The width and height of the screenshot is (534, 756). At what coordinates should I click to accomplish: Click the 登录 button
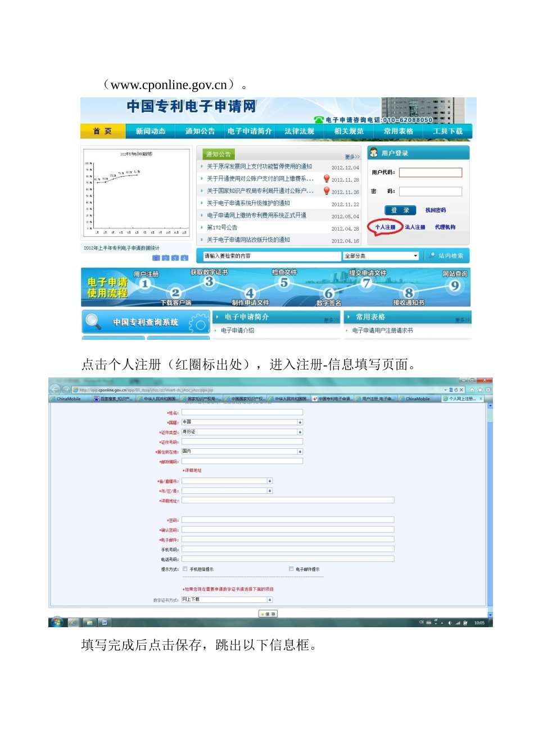tap(400, 210)
